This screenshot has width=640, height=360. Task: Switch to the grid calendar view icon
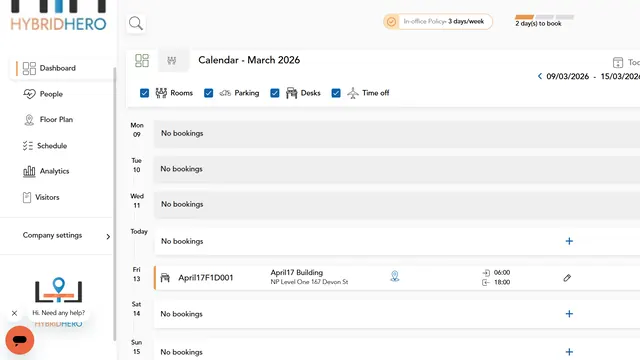click(x=142, y=60)
